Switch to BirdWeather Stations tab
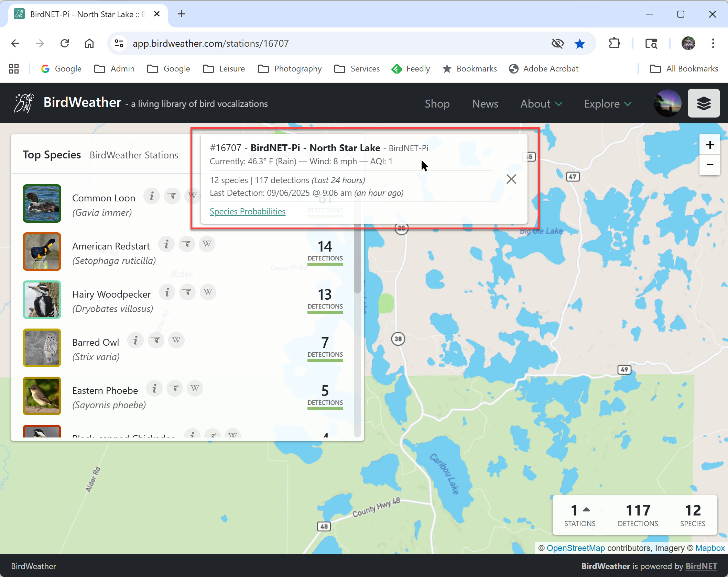 coord(134,155)
